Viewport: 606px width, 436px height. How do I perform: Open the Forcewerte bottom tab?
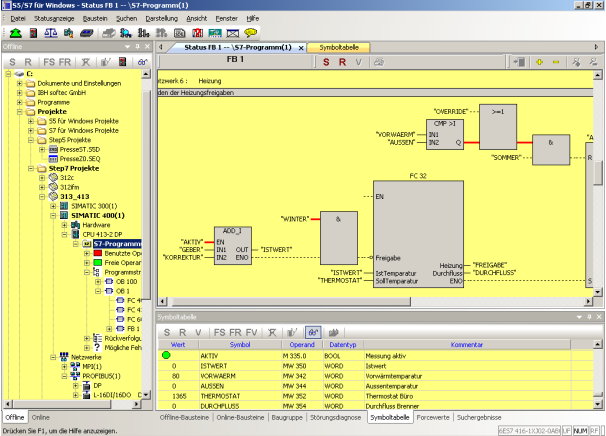(x=433, y=417)
